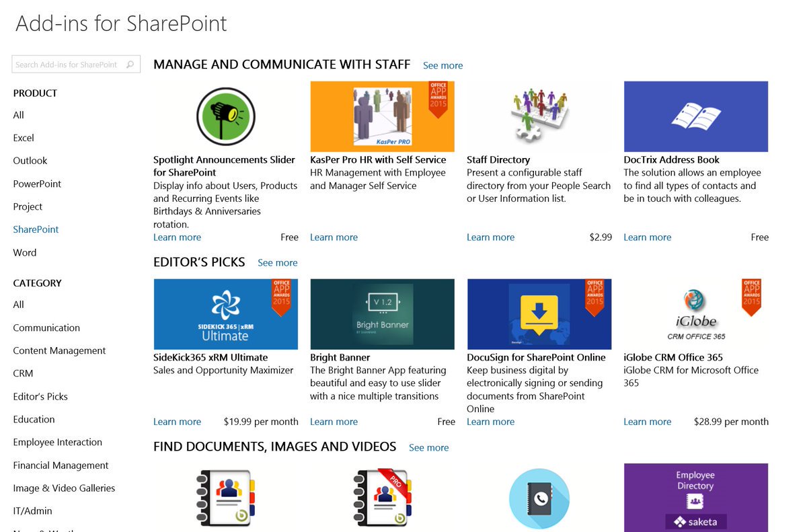See more for Editor's Picks section
Image resolution: width=807 pixels, height=532 pixels.
[x=278, y=263]
